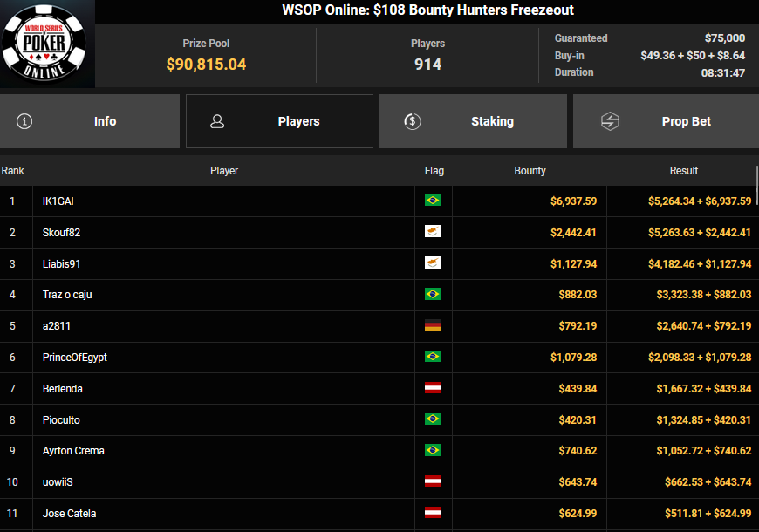This screenshot has width=759, height=532.
Task: Sort table by Rank column header
Action: coord(13,171)
